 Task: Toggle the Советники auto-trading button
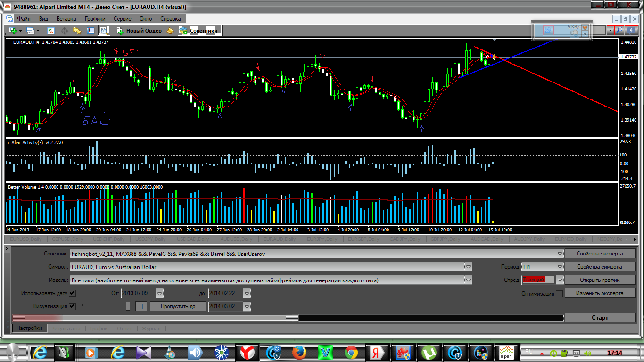(x=199, y=31)
